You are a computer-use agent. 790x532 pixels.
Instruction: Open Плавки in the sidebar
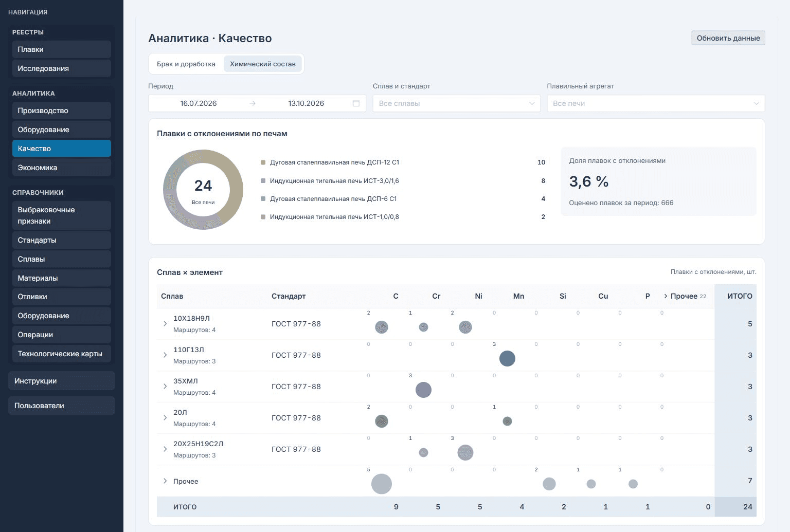(62, 49)
